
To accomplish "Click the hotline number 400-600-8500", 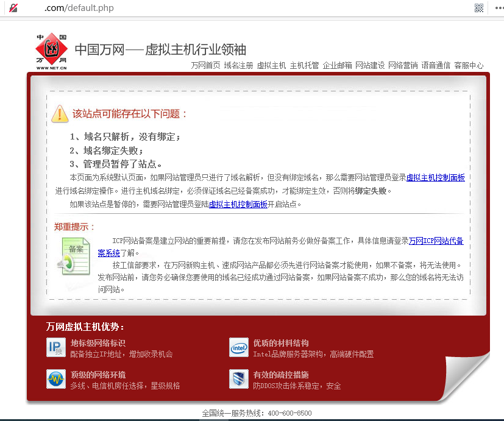I will click(289, 413).
